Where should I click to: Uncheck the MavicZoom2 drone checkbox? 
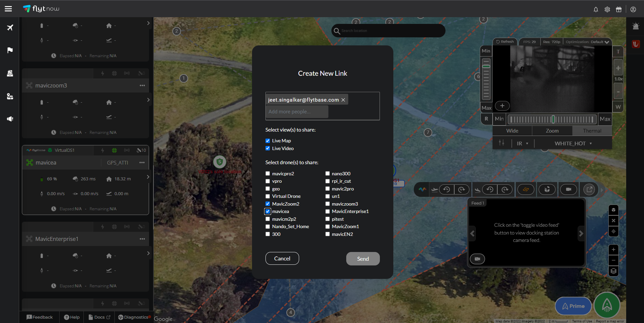(268, 204)
